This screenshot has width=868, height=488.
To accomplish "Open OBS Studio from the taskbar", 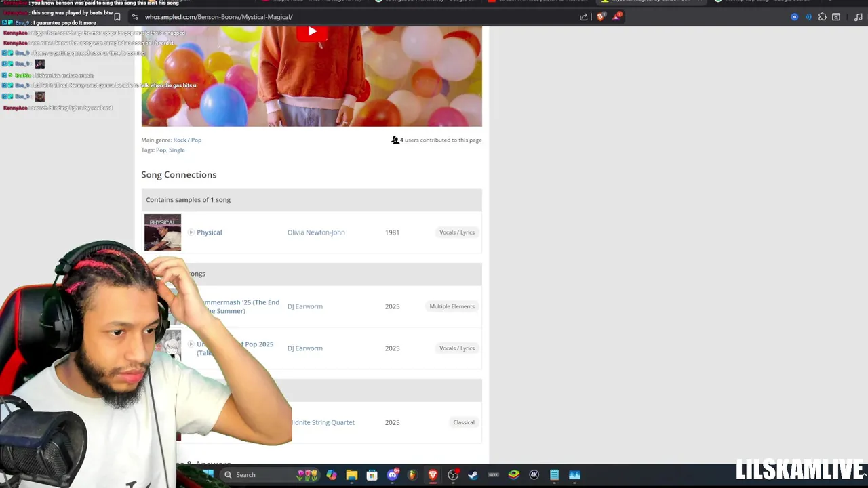I will click(x=453, y=475).
